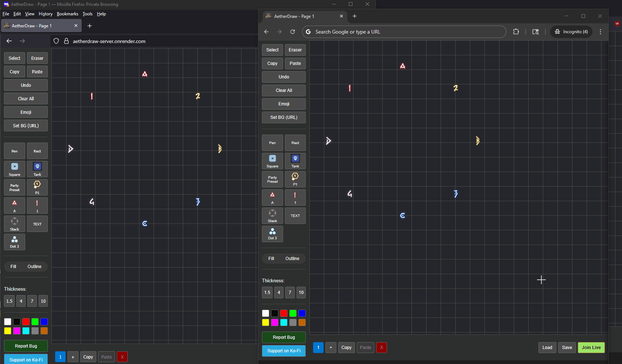Pick the magenta color swatch in Chrome
Screen dimensions: 622x364
(275, 322)
